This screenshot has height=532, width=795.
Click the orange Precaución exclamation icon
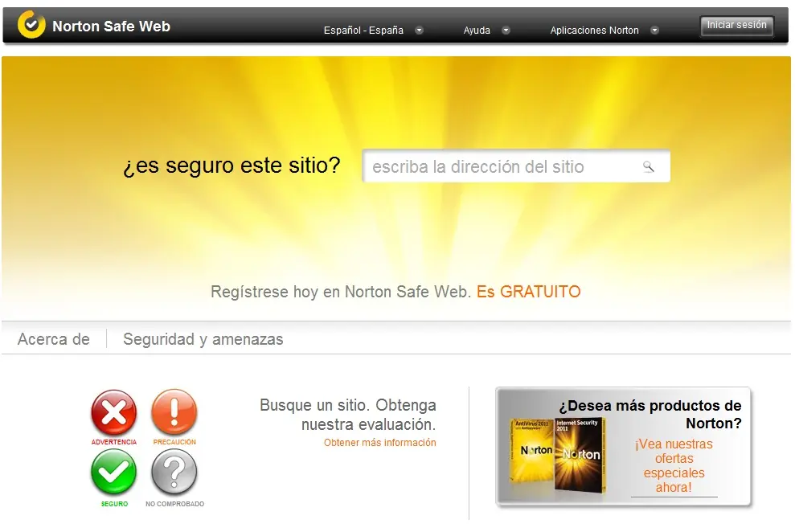(x=174, y=412)
